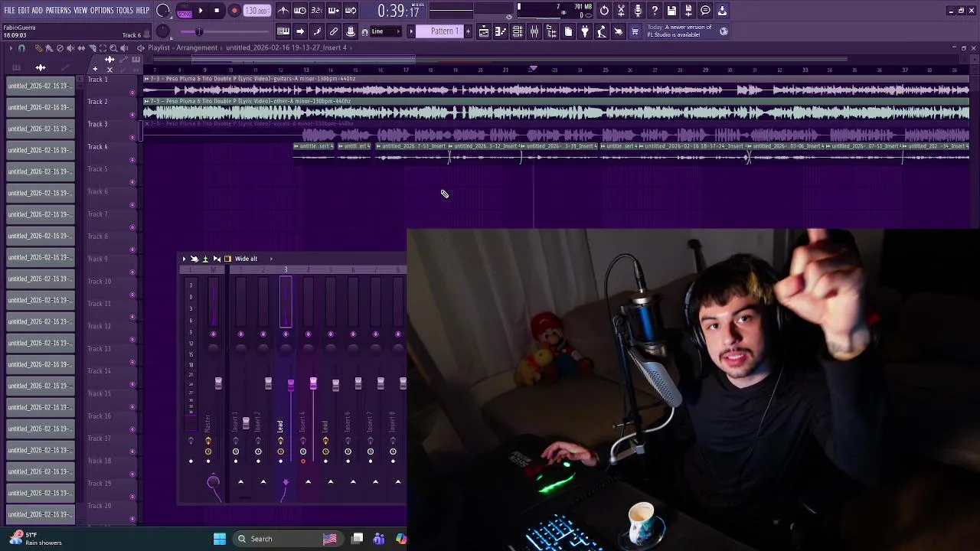Viewport: 980px width, 551px height.
Task: Open the TOOLS menu
Action: click(124, 10)
